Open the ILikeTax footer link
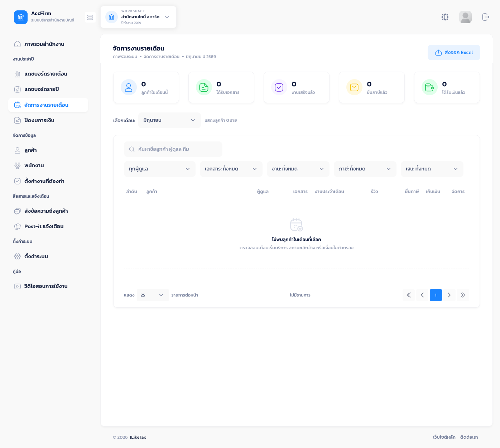The image size is (500, 448). [138, 437]
